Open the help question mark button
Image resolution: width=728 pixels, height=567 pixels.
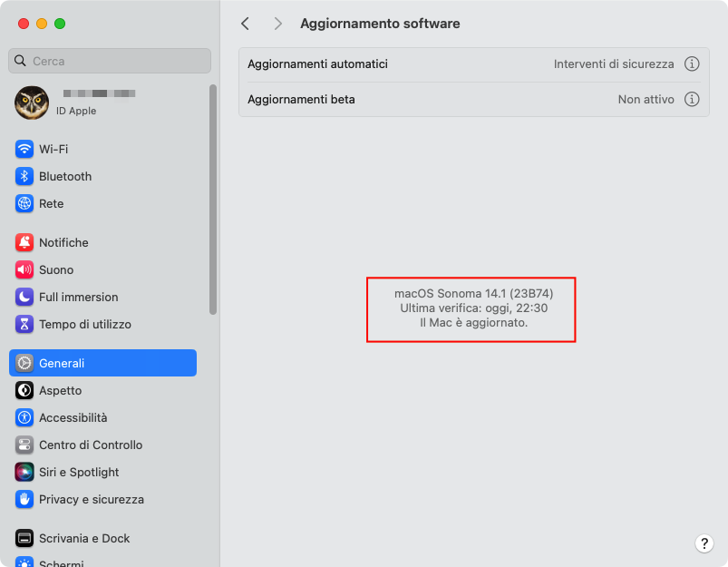click(x=704, y=543)
